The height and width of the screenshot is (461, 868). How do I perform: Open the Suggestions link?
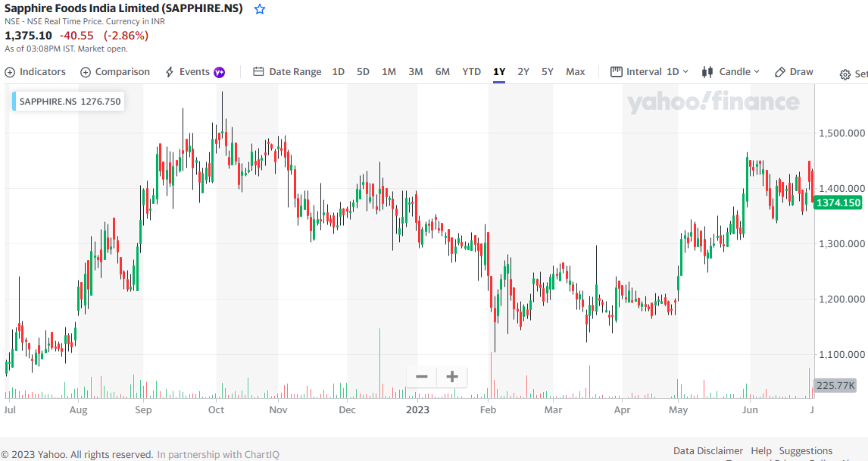(805, 451)
